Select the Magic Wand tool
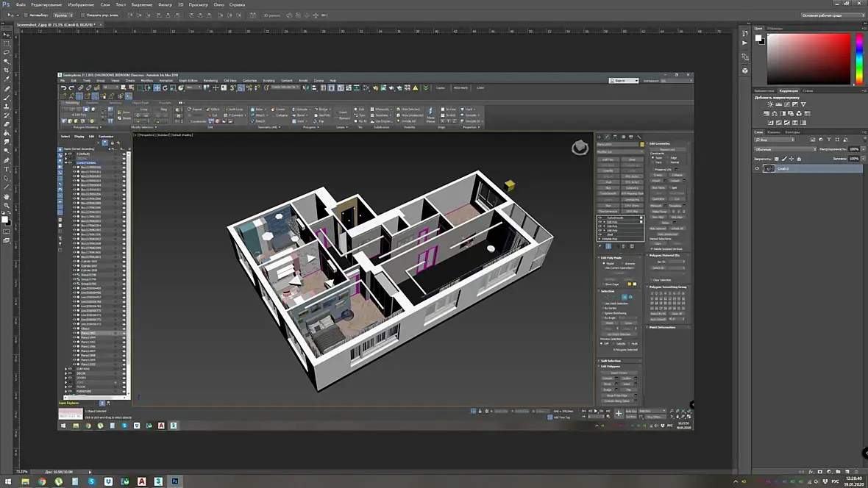 [x=7, y=62]
